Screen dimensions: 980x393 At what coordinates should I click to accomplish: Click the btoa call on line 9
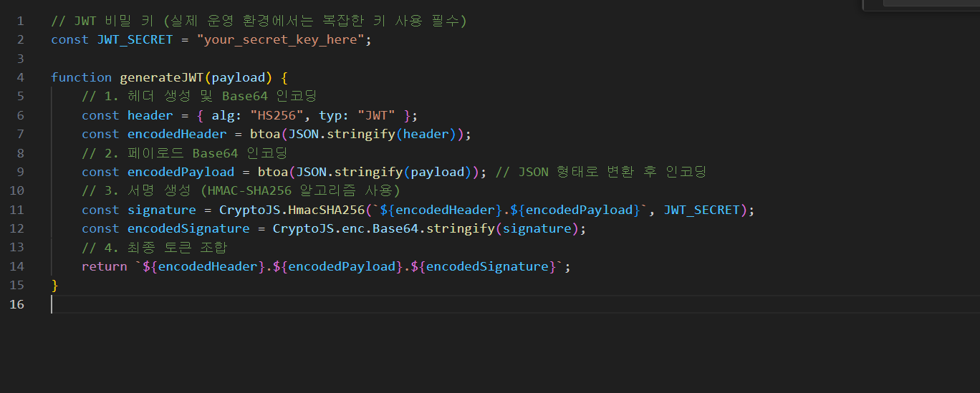point(273,172)
